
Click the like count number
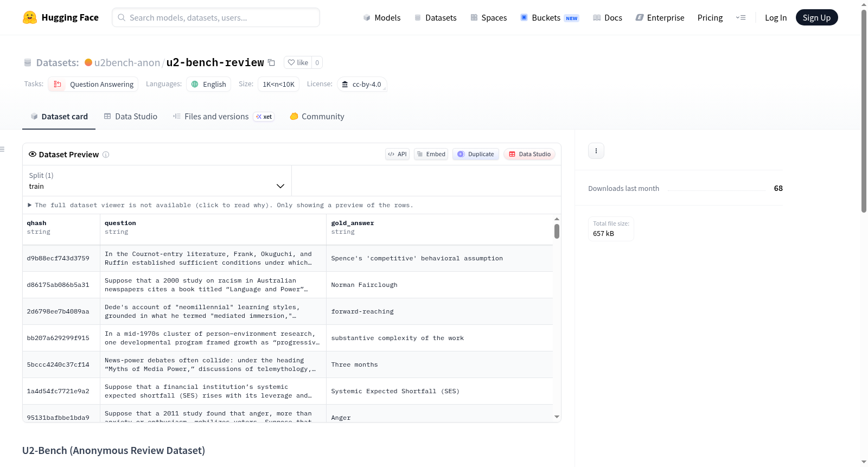coord(317,62)
